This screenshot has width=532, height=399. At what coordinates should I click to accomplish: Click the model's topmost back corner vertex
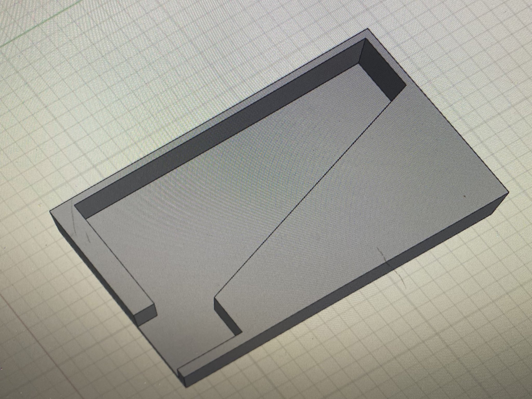368,29
